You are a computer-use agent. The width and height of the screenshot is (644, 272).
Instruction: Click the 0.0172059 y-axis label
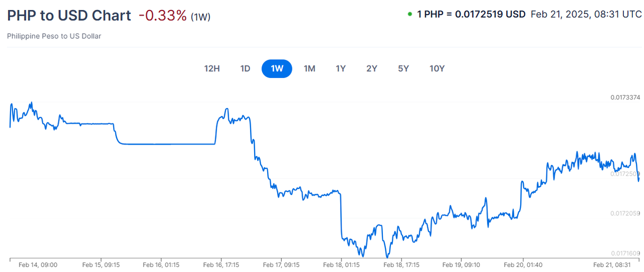click(x=625, y=214)
